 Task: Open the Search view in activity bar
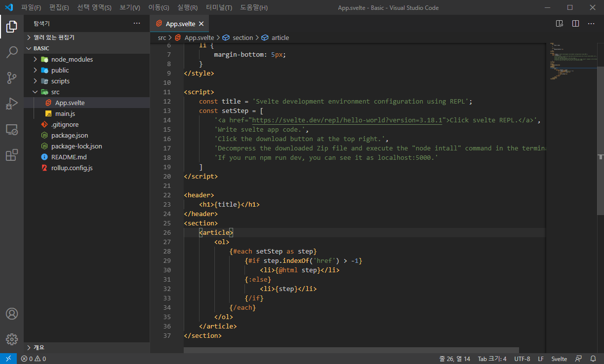tap(12, 52)
